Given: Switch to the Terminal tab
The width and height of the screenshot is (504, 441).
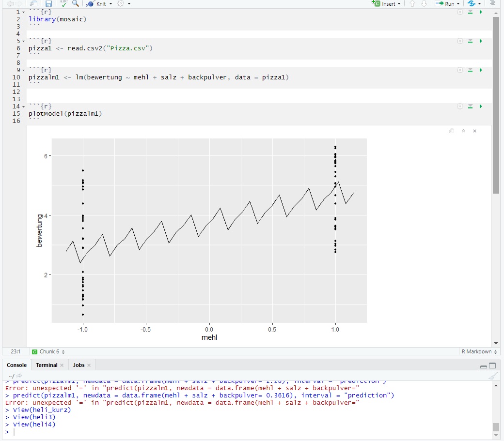Looking at the screenshot, I should pos(47,365).
